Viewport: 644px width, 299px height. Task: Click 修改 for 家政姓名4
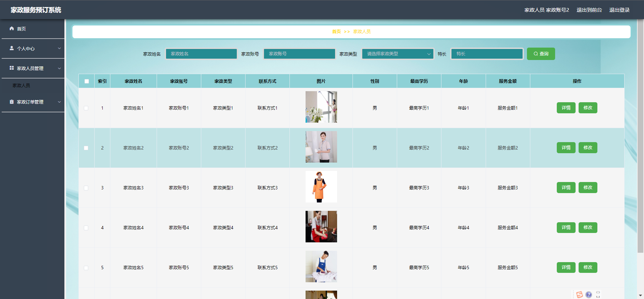[588, 227]
